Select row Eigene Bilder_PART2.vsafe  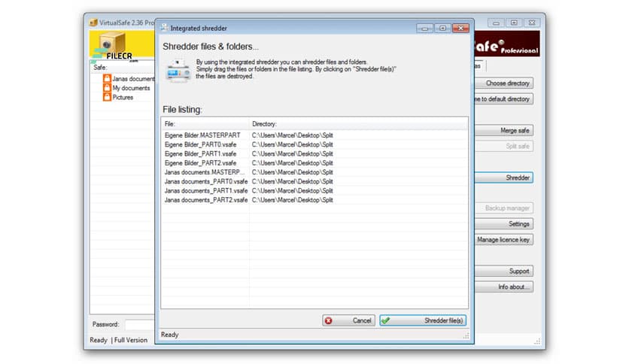[x=314, y=163]
